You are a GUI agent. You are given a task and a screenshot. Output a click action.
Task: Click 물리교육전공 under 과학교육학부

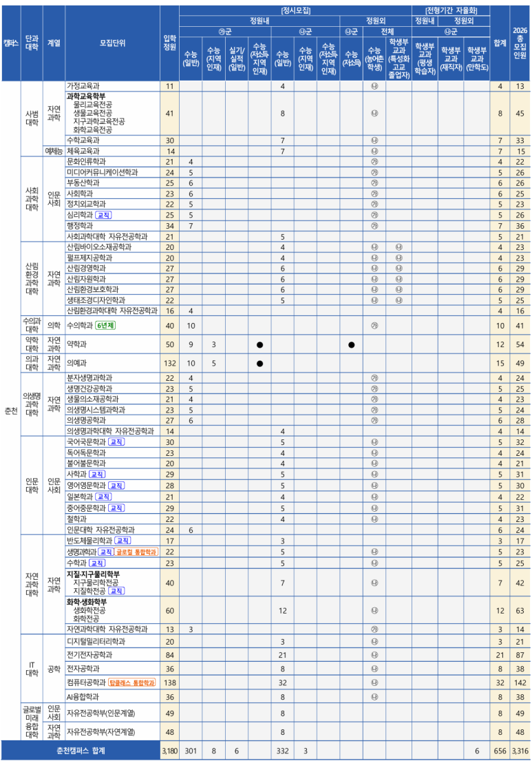[93, 105]
